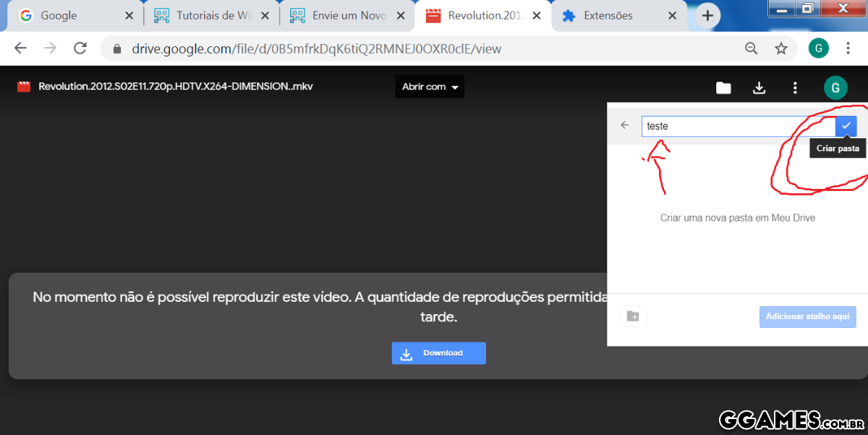Bookmark this page with the star icon

[781, 48]
